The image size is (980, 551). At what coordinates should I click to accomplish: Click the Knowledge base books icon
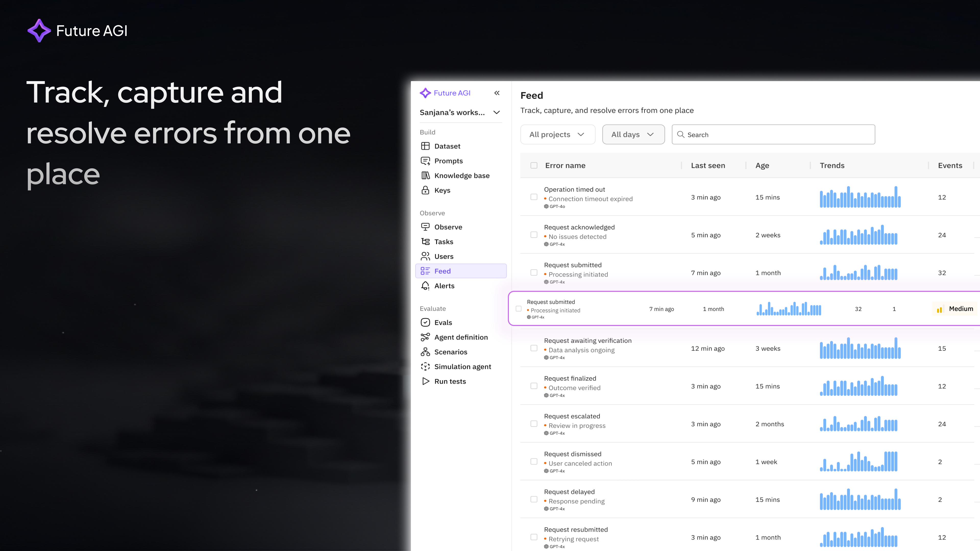(425, 175)
